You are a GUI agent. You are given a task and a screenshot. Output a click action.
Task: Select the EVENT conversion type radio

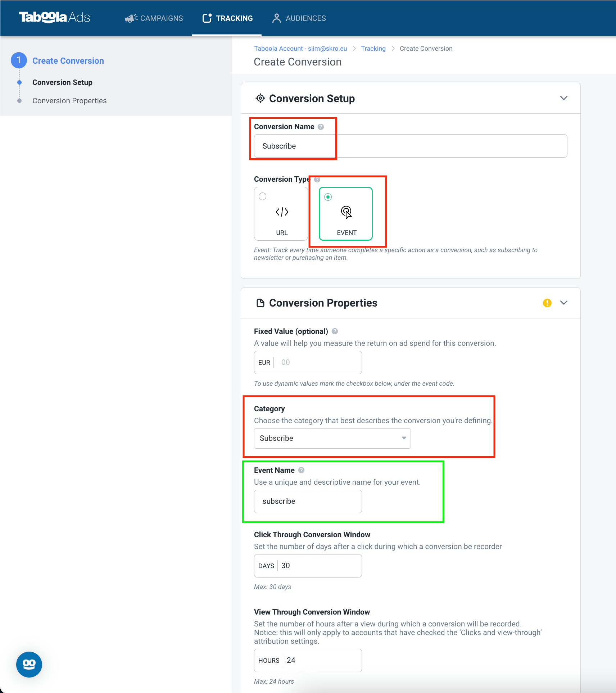(x=328, y=197)
